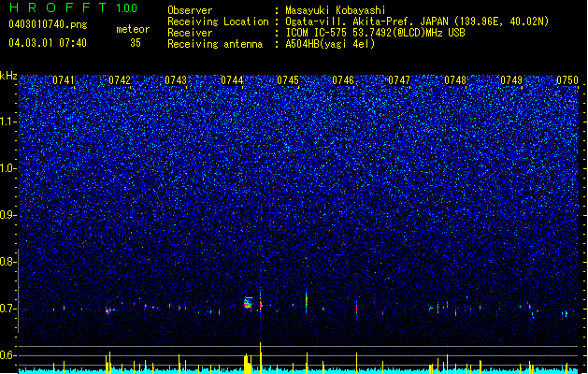588x374 pixels.
Task: Click the meteor echo cluster near 0742
Action: (110, 310)
